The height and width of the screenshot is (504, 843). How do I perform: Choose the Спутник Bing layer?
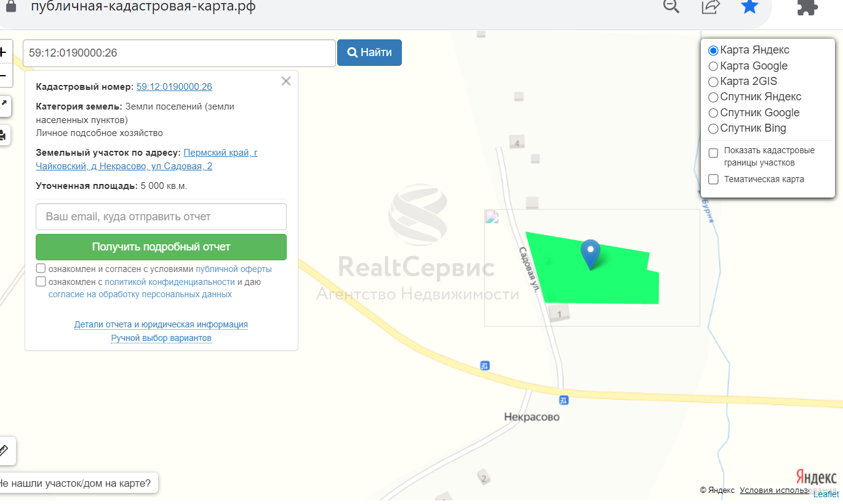(713, 129)
